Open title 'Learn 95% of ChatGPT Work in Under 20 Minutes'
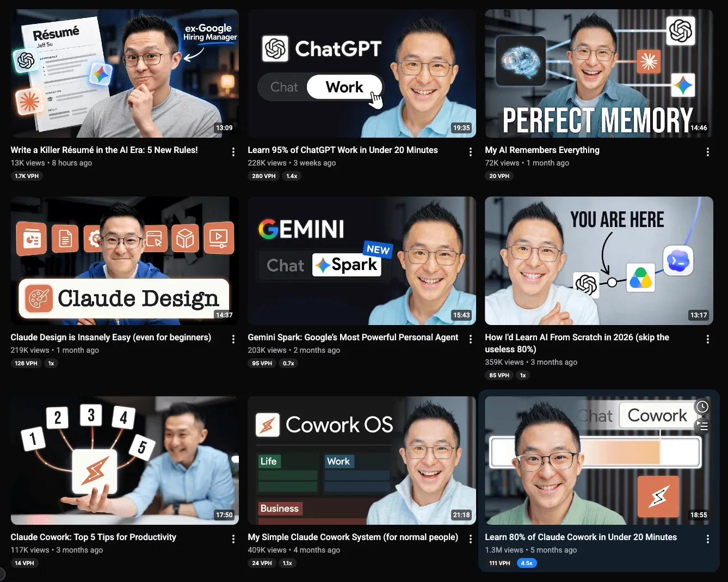Viewport: 728px width, 582px height. pos(343,150)
